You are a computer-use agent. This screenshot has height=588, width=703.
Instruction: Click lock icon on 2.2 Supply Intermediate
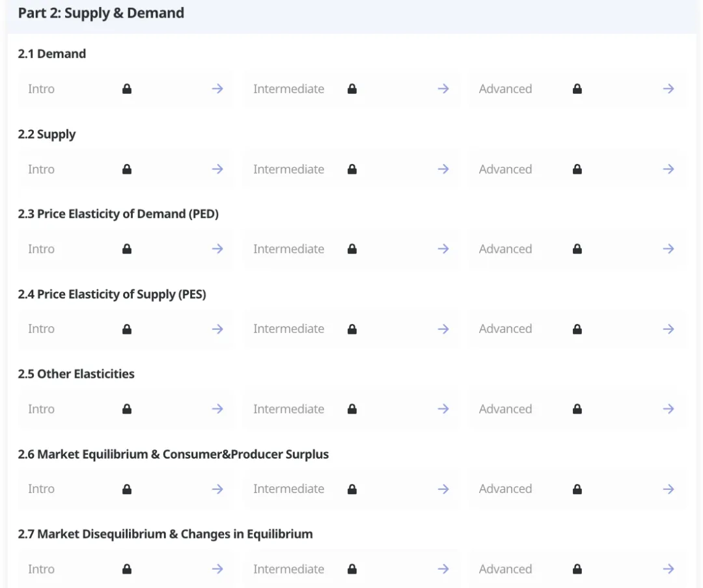[x=352, y=169]
